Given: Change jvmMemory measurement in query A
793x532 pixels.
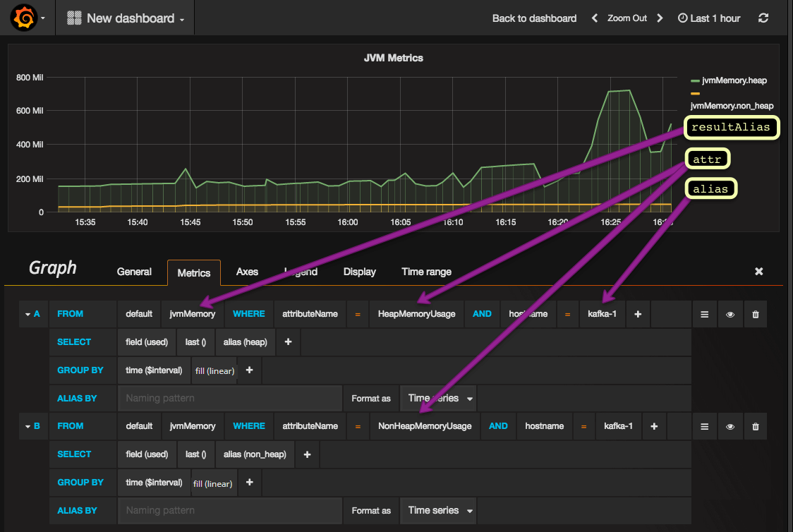Looking at the screenshot, I should pyautogui.click(x=192, y=314).
